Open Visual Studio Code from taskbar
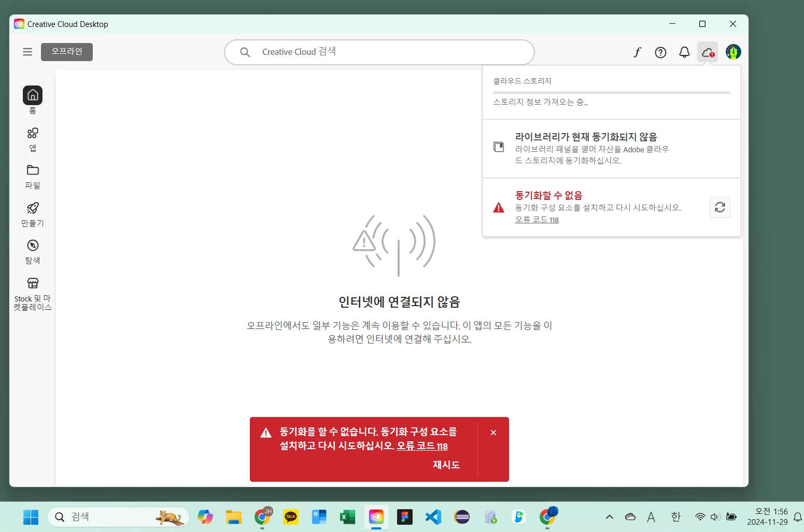This screenshot has height=532, width=804. point(433,517)
